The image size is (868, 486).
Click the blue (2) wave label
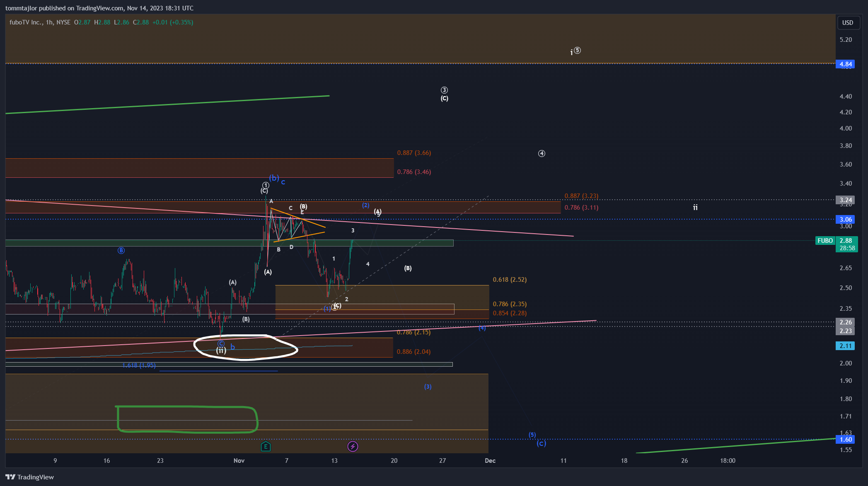coord(365,206)
